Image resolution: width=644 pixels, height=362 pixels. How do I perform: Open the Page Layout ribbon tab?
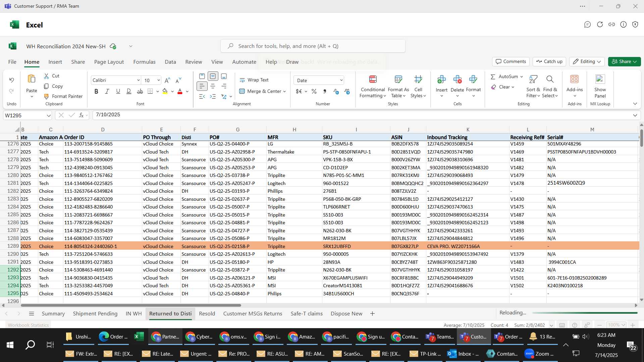click(109, 62)
